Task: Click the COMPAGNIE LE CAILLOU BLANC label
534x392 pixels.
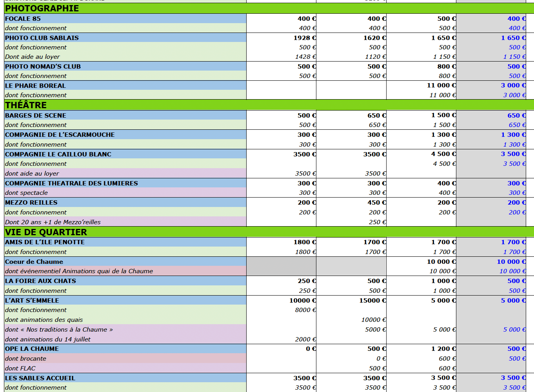Action: pos(58,154)
